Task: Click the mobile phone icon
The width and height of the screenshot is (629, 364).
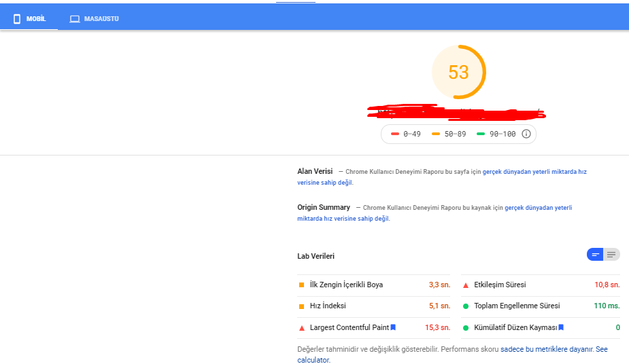Action: (17, 19)
